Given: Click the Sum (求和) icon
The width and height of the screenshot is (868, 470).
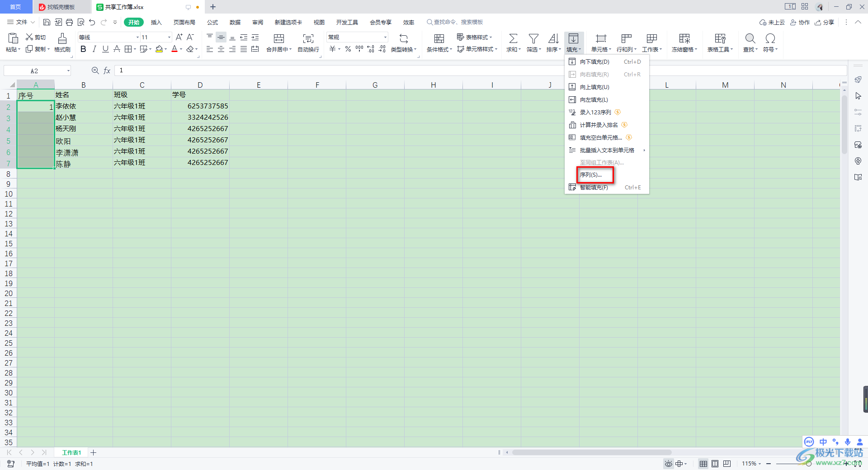Looking at the screenshot, I should 513,38.
